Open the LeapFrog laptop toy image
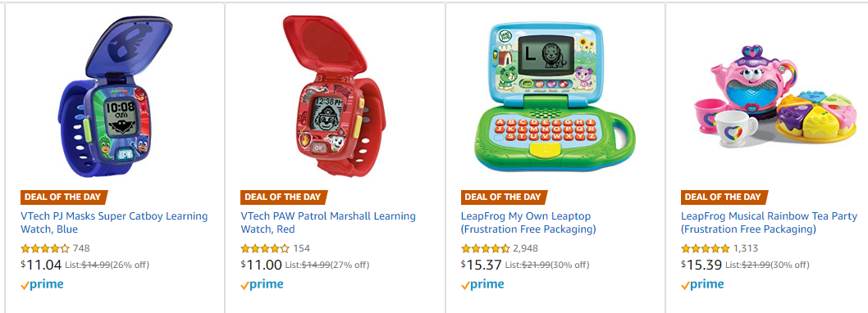Screen dimensions: 868x313 pos(554,97)
